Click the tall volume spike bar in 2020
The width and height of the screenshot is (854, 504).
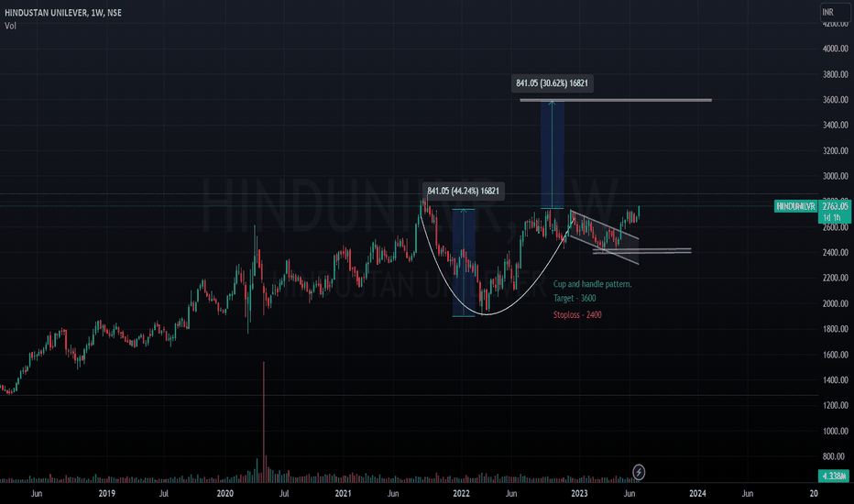coord(264,422)
